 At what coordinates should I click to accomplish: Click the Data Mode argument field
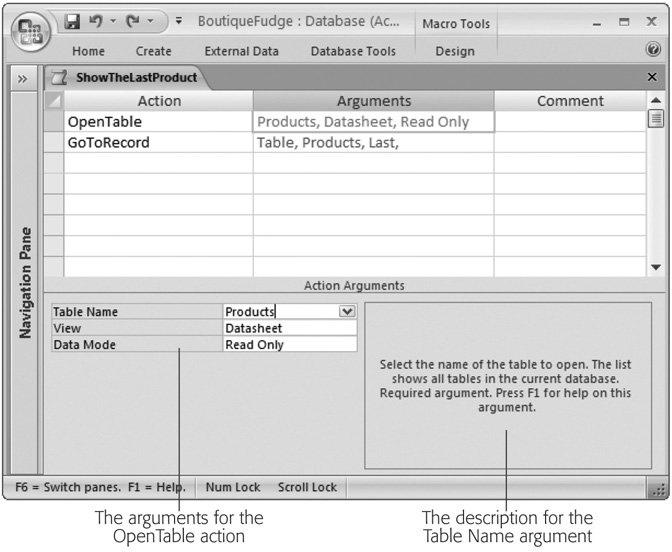click(x=289, y=344)
